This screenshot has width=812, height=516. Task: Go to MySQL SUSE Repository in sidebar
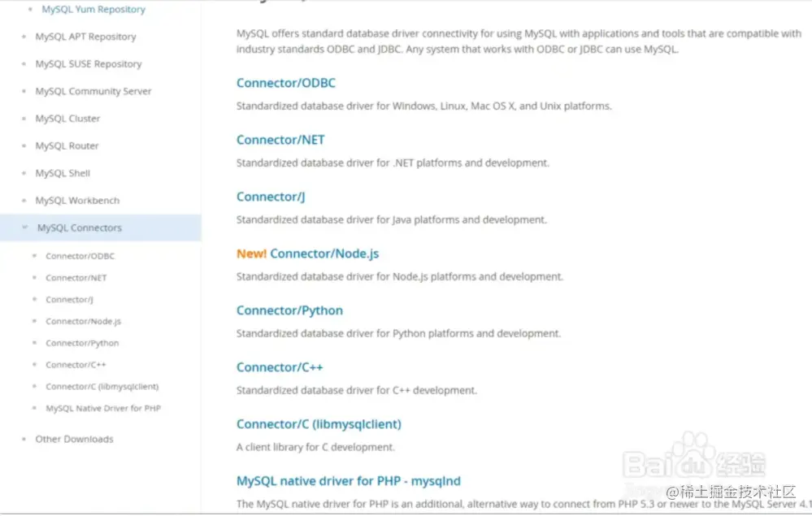88,64
